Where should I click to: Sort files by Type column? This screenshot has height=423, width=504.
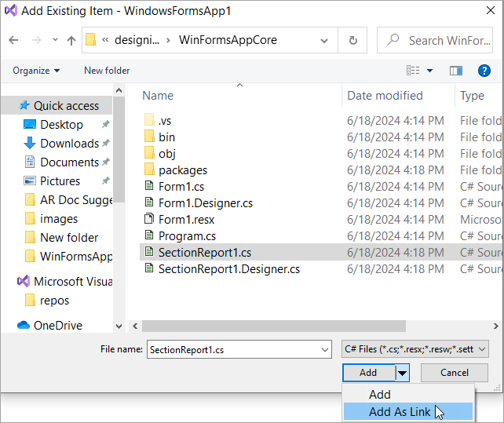[x=472, y=96]
